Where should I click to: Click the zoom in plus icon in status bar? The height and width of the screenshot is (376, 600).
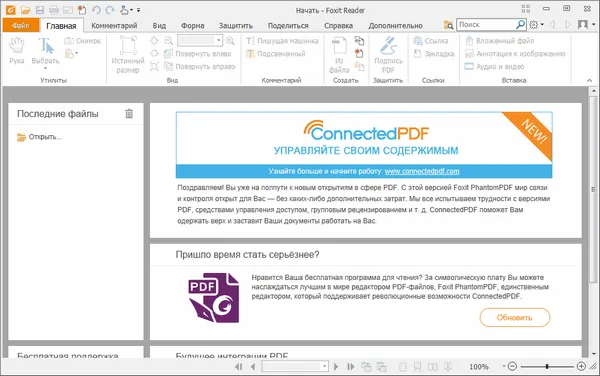pos(581,366)
